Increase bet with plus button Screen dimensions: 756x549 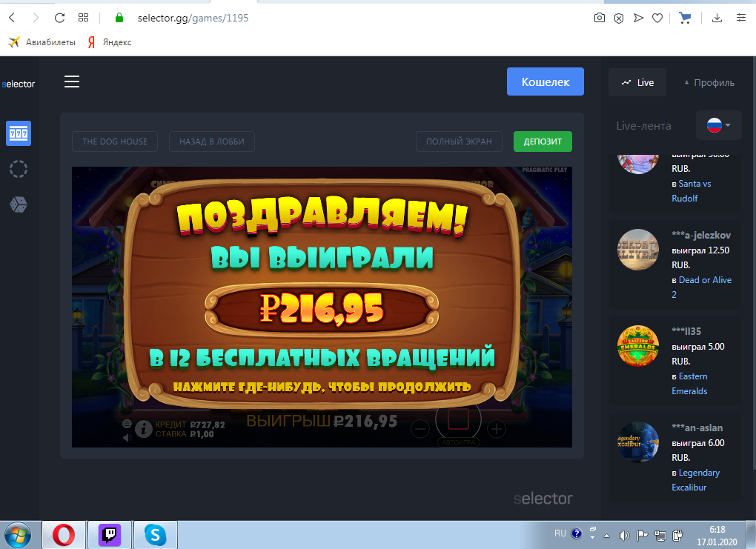[497, 428]
